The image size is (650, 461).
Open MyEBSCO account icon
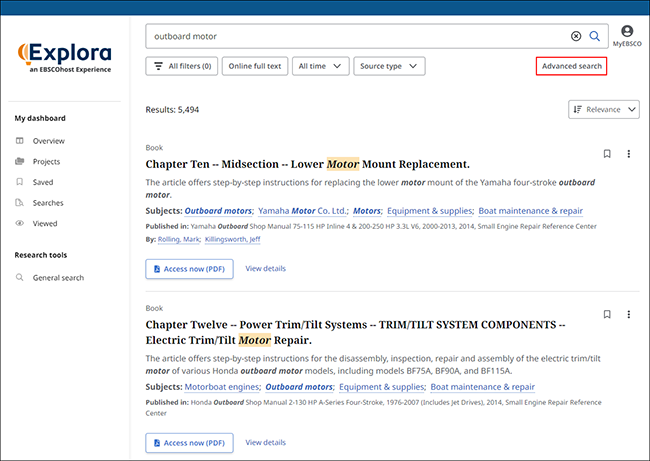(x=627, y=36)
